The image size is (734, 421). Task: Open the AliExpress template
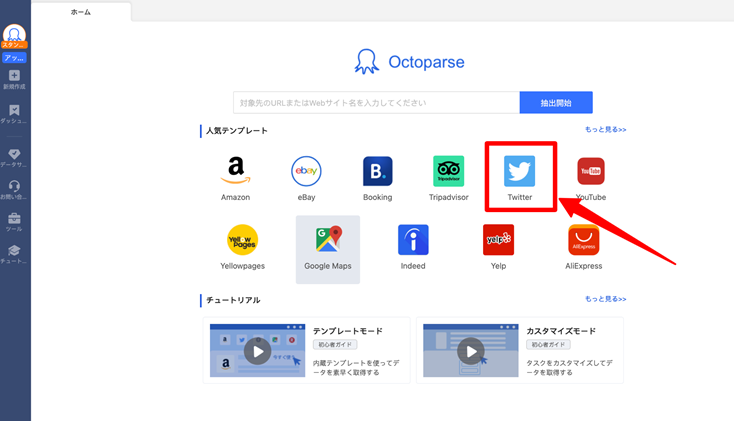coord(583,247)
